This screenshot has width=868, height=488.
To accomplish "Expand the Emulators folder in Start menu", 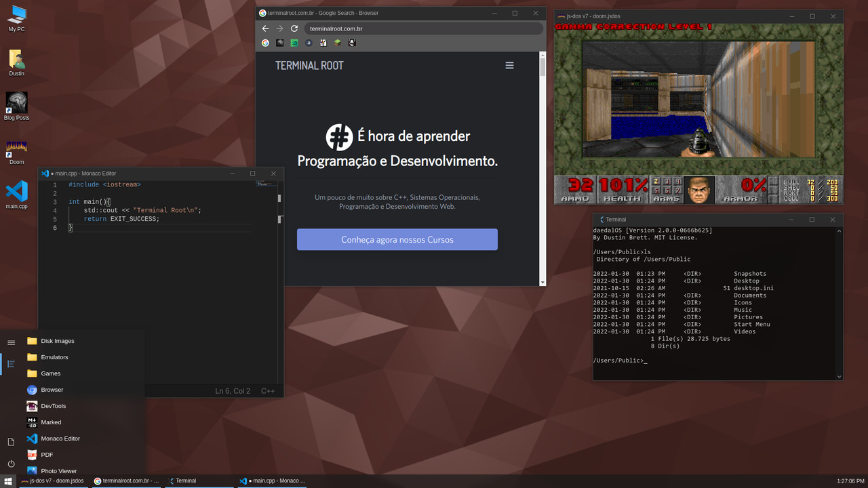I will (x=83, y=357).
